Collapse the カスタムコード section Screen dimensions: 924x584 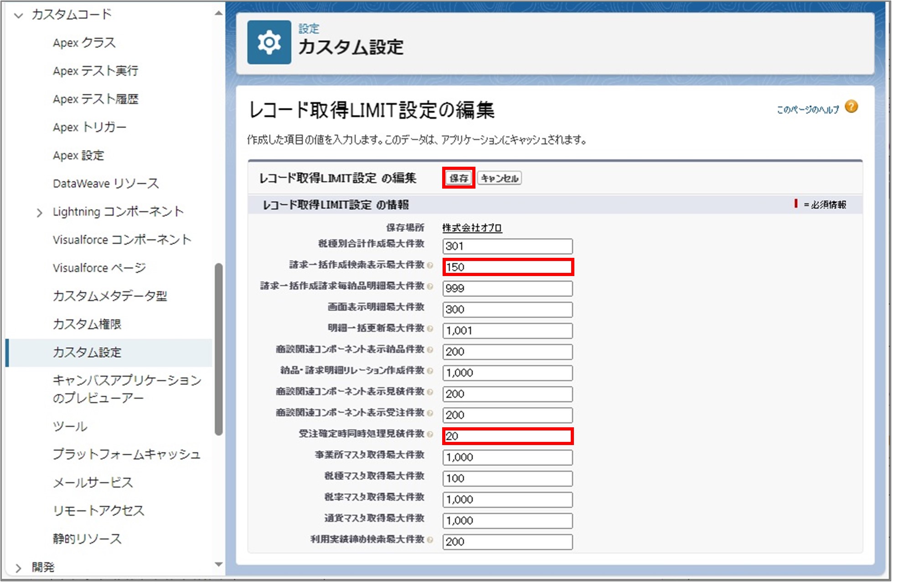point(18,15)
